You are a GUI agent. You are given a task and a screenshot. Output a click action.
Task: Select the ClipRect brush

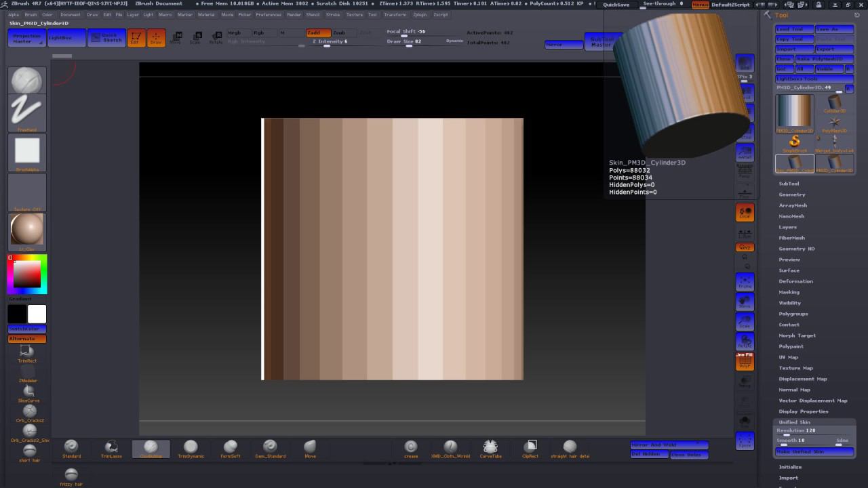(x=532, y=447)
